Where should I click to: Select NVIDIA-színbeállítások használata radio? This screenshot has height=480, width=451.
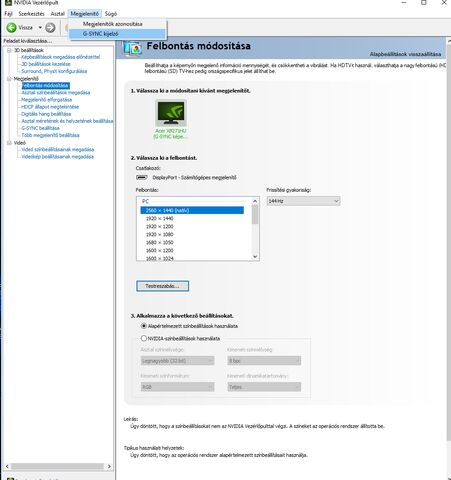144,338
